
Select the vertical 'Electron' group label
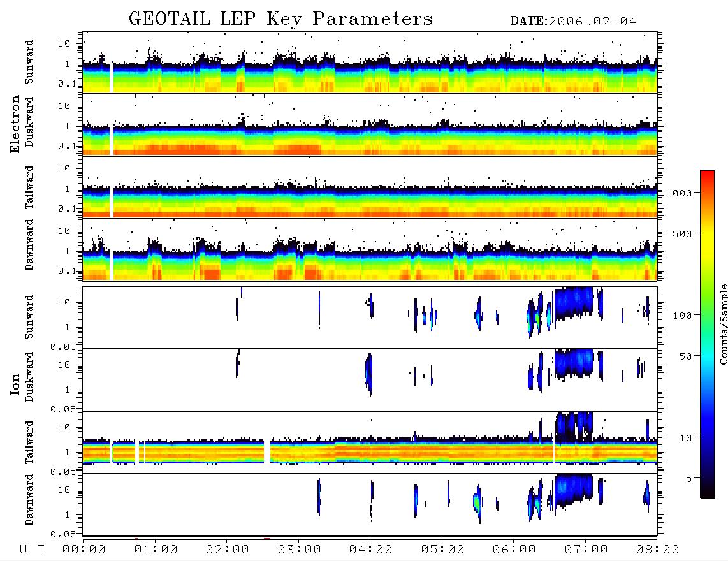coord(15,124)
